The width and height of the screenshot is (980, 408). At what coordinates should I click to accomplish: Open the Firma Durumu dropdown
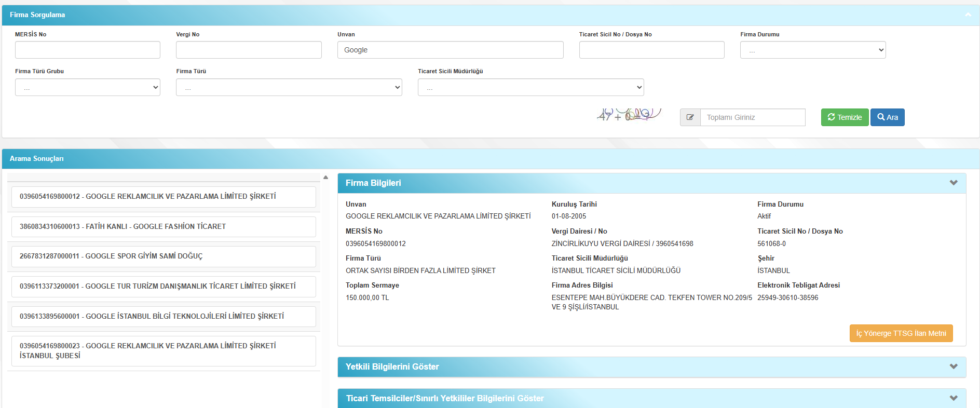(x=813, y=50)
